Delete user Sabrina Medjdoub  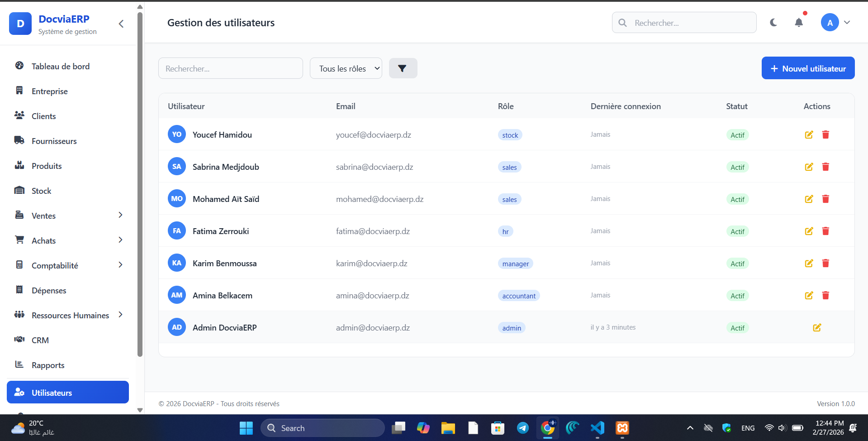tap(825, 167)
